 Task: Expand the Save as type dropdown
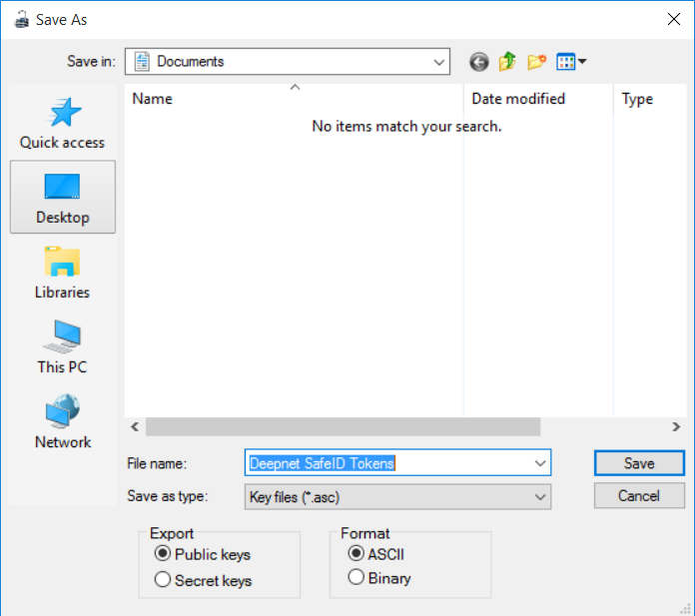click(540, 496)
